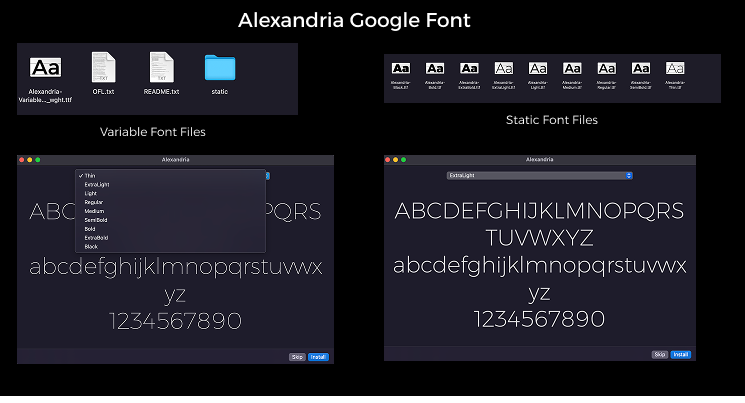This screenshot has width=745, height=403.
Task: Click the 'Variable Font Files' caption
Action: (153, 132)
